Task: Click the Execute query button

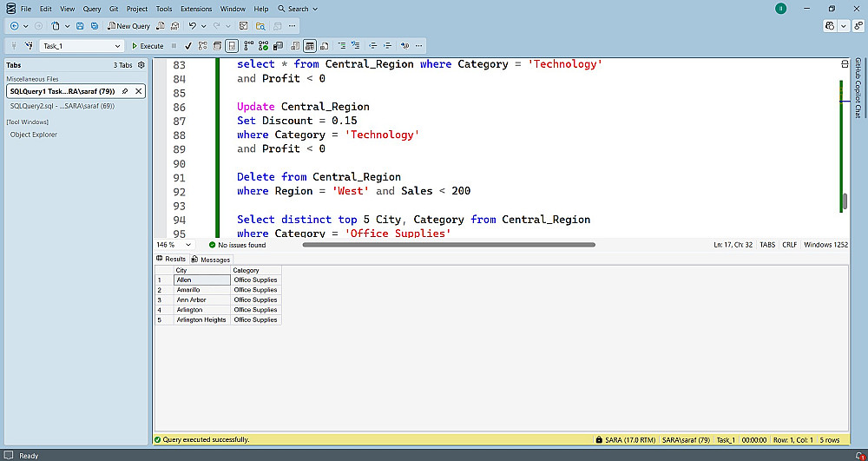Action: pos(148,46)
